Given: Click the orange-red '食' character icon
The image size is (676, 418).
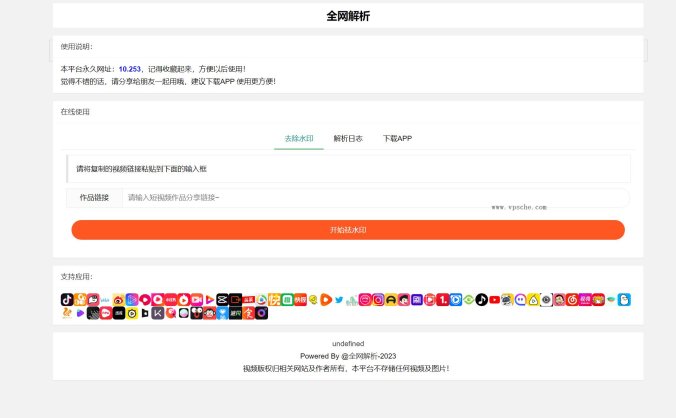Looking at the screenshot, I should tap(248, 313).
